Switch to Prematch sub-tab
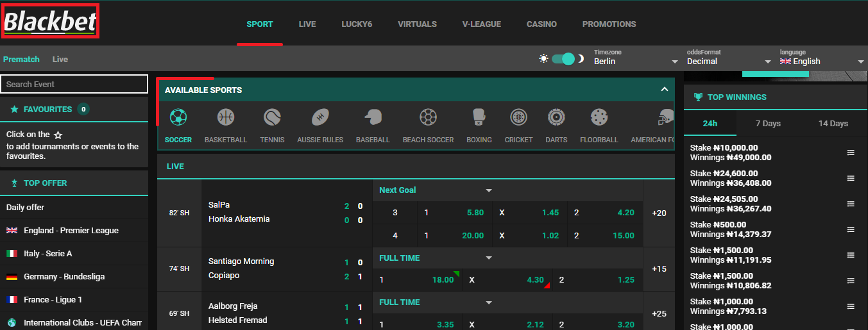Image resolution: width=868 pixels, height=330 pixels. click(21, 59)
